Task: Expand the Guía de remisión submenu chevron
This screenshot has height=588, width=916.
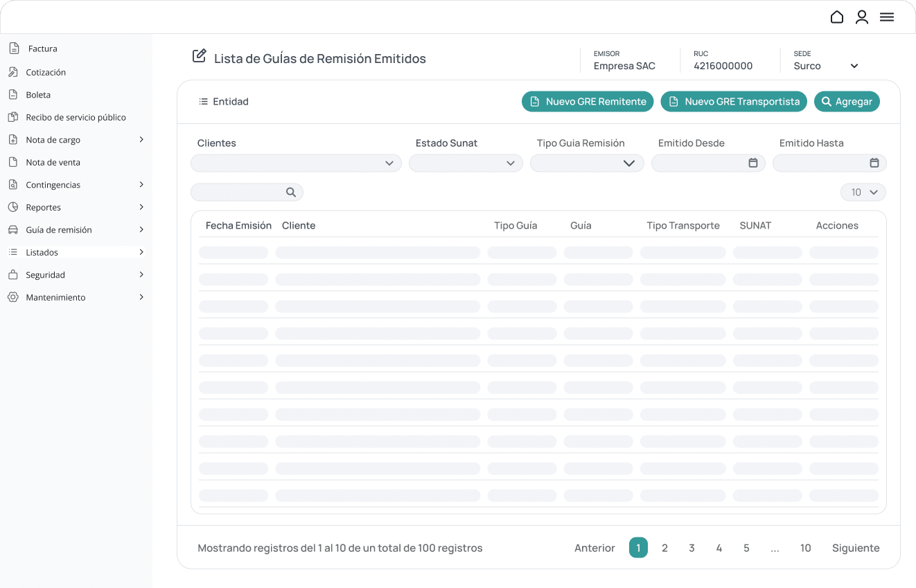Action: click(141, 230)
